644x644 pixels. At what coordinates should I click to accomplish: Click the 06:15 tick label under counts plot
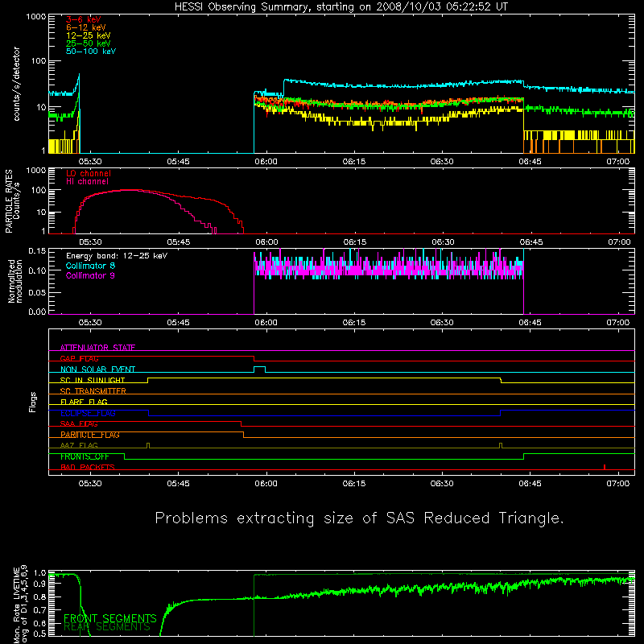tap(354, 162)
